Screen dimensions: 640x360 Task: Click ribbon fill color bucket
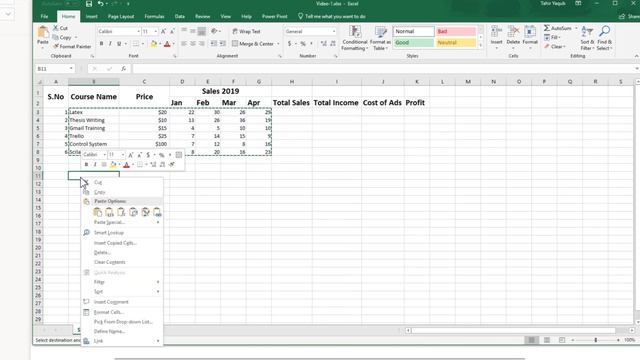pos(154,44)
